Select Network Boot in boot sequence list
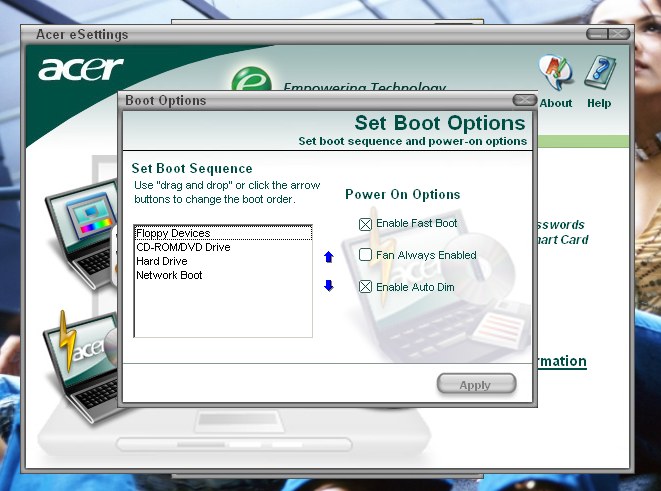The width and height of the screenshot is (661, 491). click(x=223, y=275)
